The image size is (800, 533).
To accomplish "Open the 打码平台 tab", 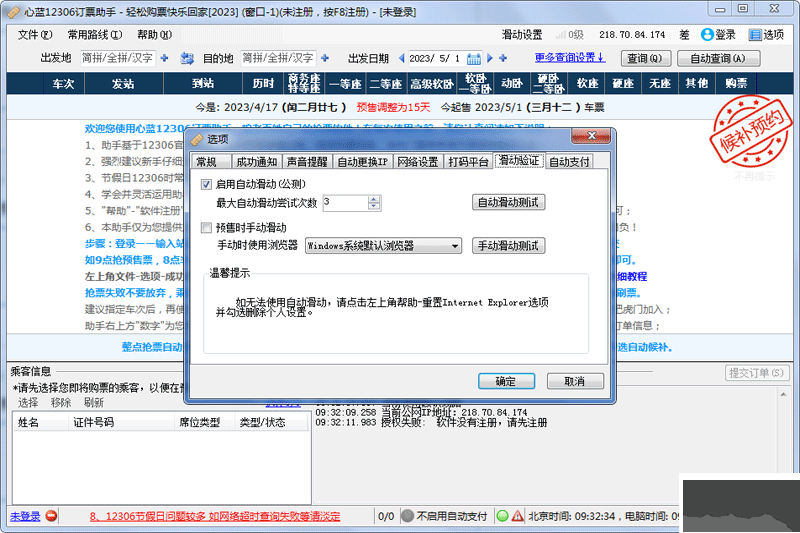I will (x=468, y=162).
